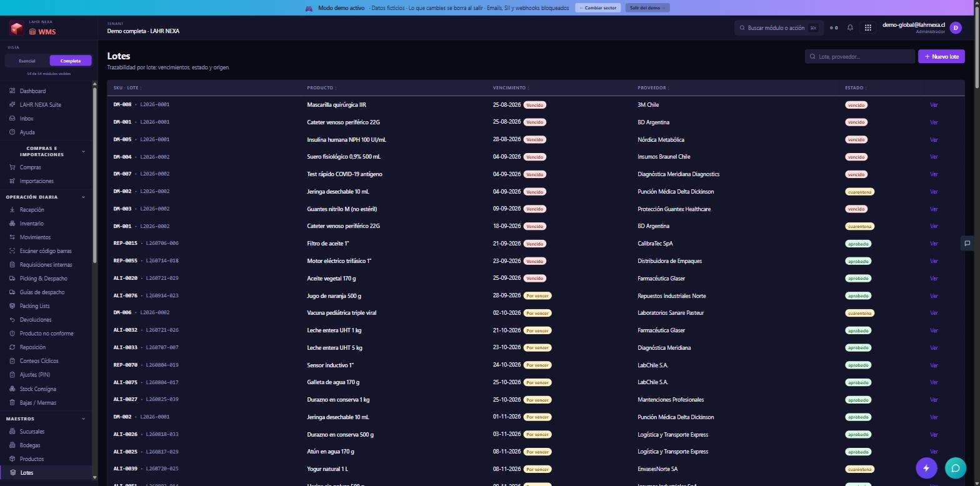Image resolution: width=980 pixels, height=486 pixels.
Task: Click Cambiar sector in demo banner
Action: 598,8
